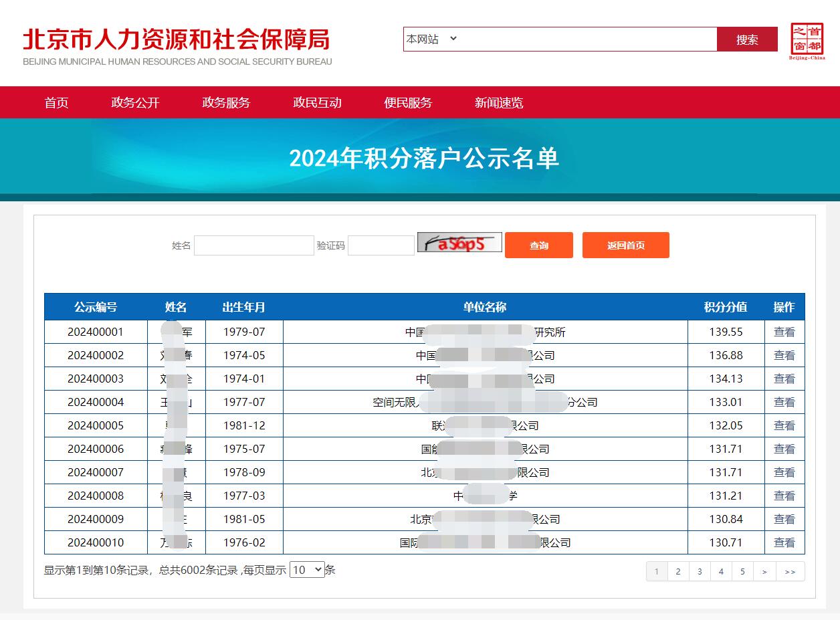Click the orange 查询 query button
The width and height of the screenshot is (840, 620).
coord(539,245)
